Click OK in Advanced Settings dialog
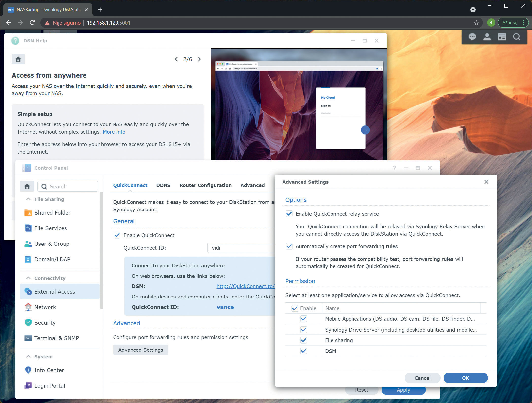The height and width of the screenshot is (403, 532). click(x=465, y=378)
